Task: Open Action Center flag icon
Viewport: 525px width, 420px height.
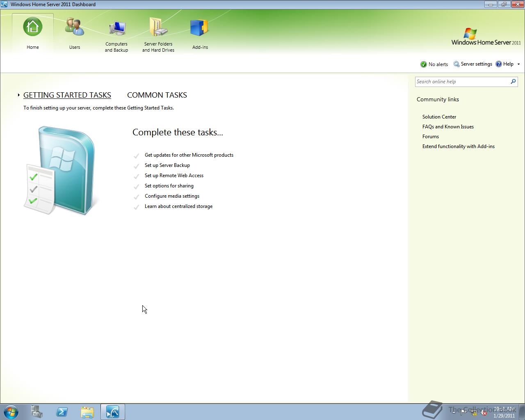Action: (463, 412)
